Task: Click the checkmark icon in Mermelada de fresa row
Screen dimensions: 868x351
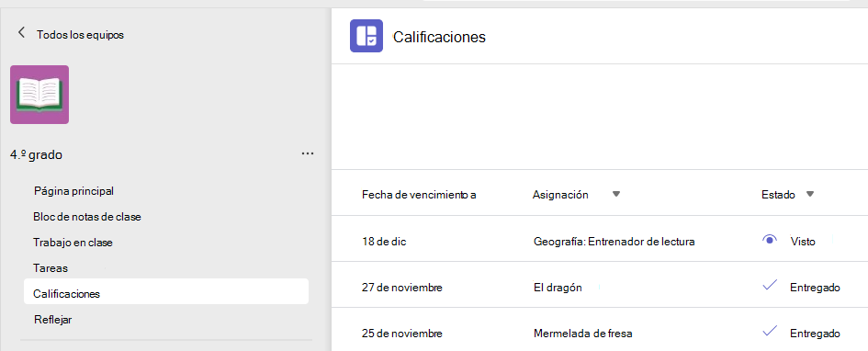Action: click(x=770, y=332)
